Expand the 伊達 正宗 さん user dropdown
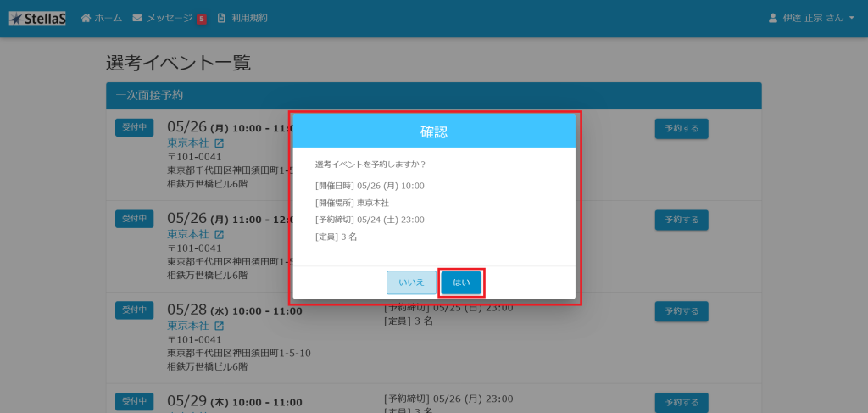This screenshot has width=868, height=413. coord(811,18)
